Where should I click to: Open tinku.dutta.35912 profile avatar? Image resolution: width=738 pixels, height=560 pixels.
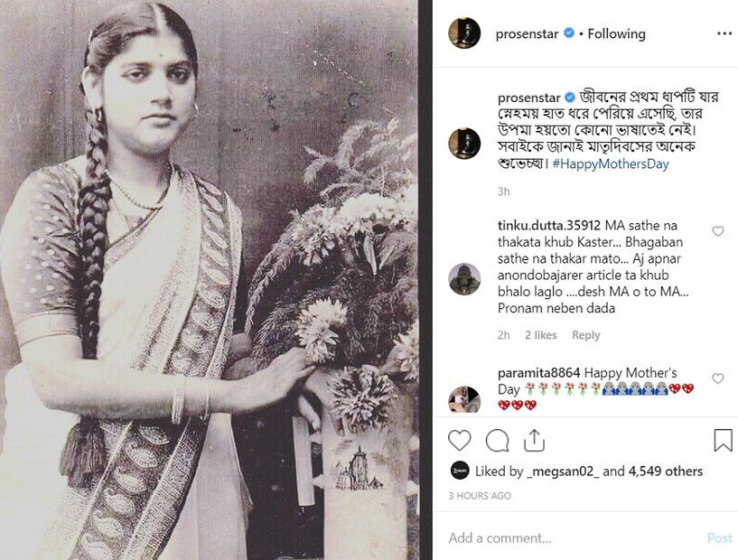pyautogui.click(x=464, y=279)
